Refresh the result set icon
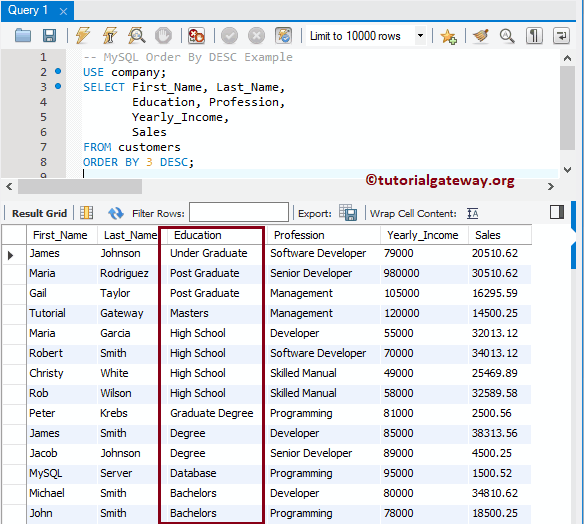The image size is (584, 524). pos(116,213)
